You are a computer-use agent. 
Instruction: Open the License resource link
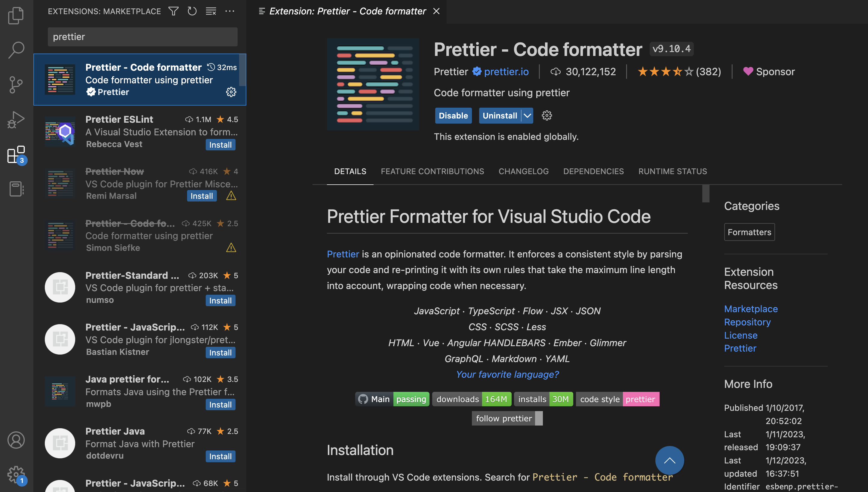740,335
